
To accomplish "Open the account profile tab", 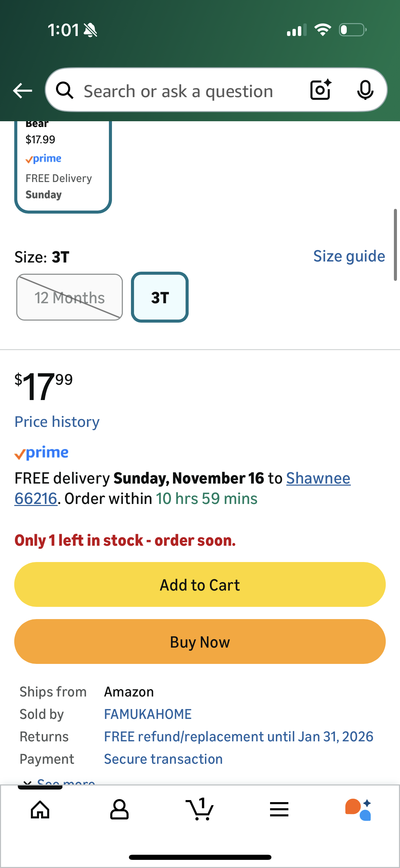I will click(119, 810).
